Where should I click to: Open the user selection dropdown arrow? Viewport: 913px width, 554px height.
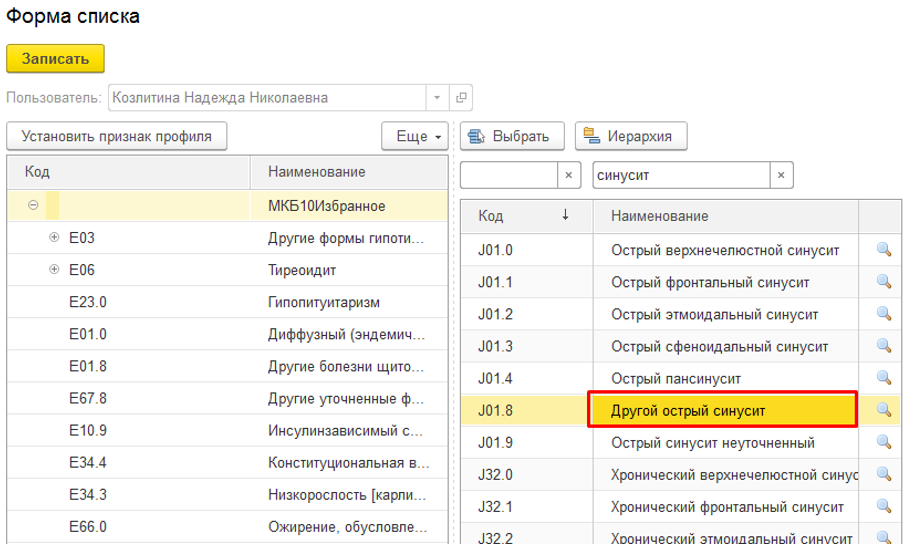point(437,98)
